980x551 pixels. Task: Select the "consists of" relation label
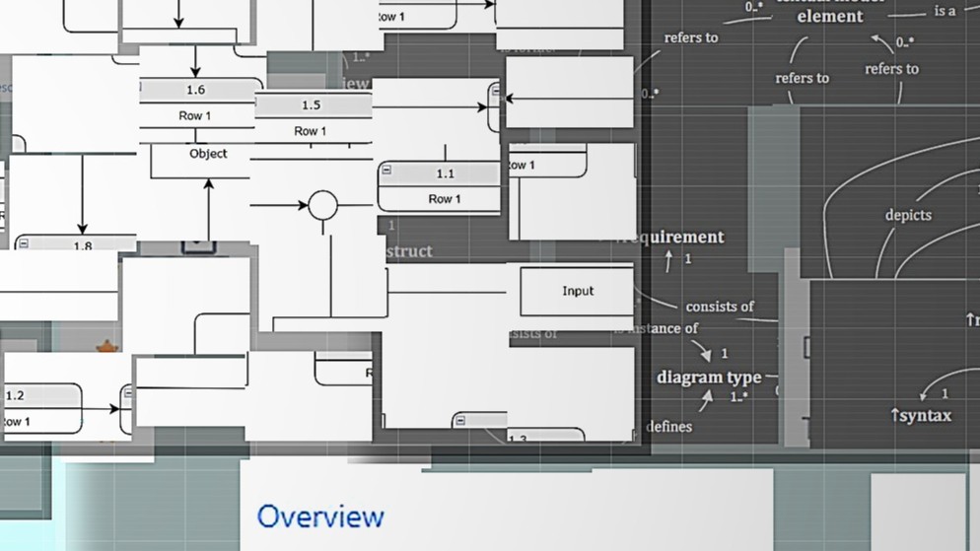719,307
